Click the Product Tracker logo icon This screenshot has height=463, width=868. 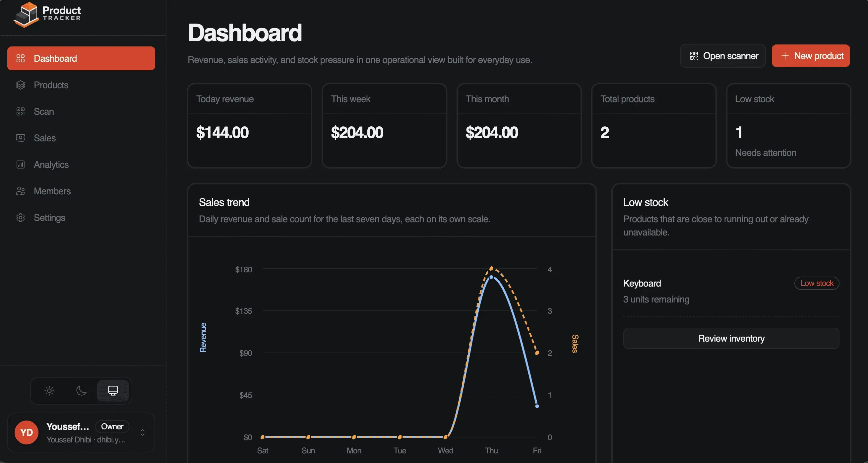(x=26, y=15)
